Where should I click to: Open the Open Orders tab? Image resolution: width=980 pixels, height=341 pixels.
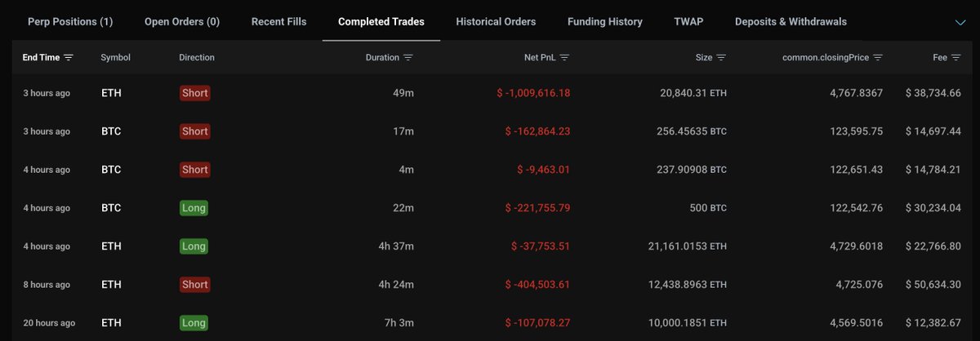click(182, 22)
